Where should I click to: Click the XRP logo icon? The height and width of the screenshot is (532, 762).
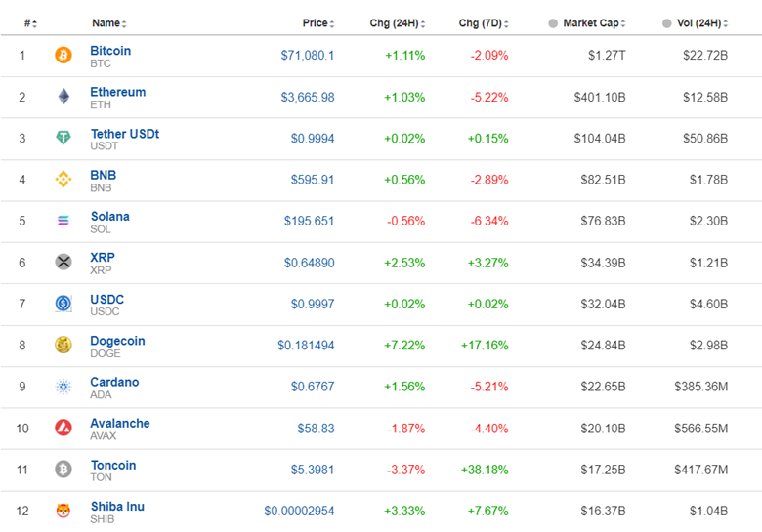coord(63,263)
